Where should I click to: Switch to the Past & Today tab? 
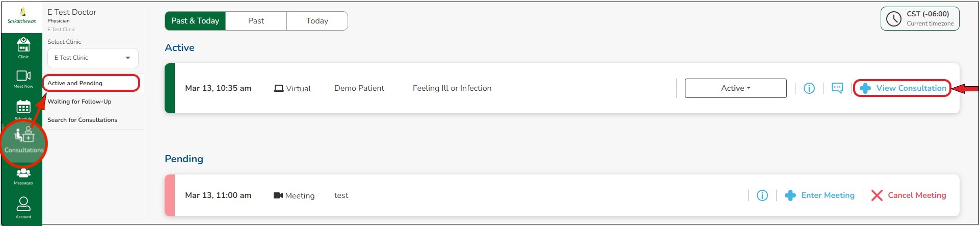[x=195, y=21]
